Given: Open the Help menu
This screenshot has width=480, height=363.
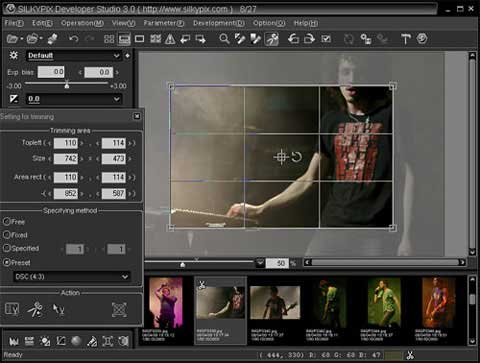Looking at the screenshot, I should 306,23.
